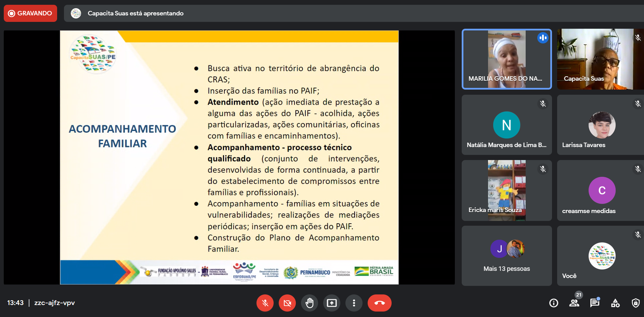Click the Capacita Suas está apresentando banner

tap(135, 13)
